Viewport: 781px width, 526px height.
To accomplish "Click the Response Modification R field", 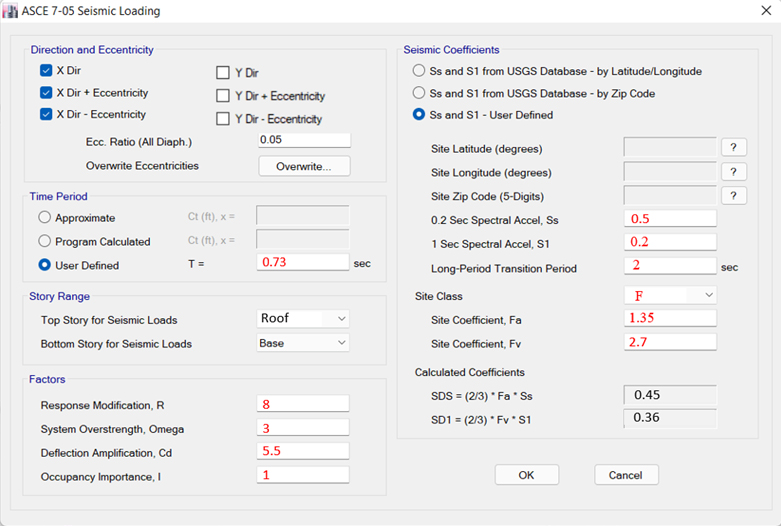I will coord(303,405).
